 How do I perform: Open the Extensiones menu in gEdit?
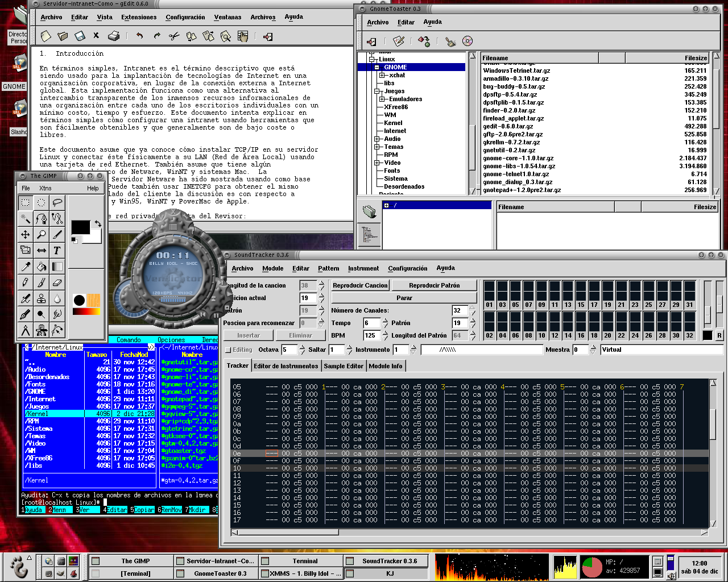139,17
